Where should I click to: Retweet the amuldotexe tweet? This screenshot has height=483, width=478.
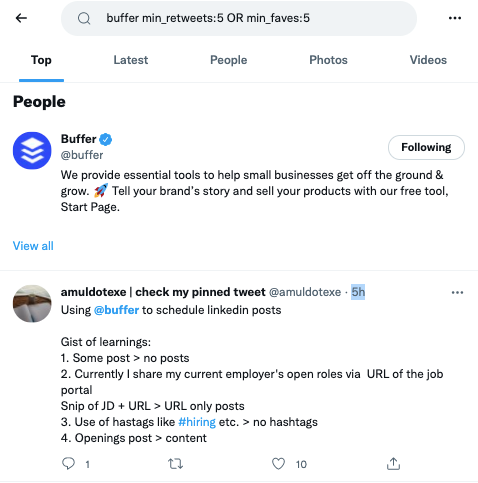coord(175,464)
